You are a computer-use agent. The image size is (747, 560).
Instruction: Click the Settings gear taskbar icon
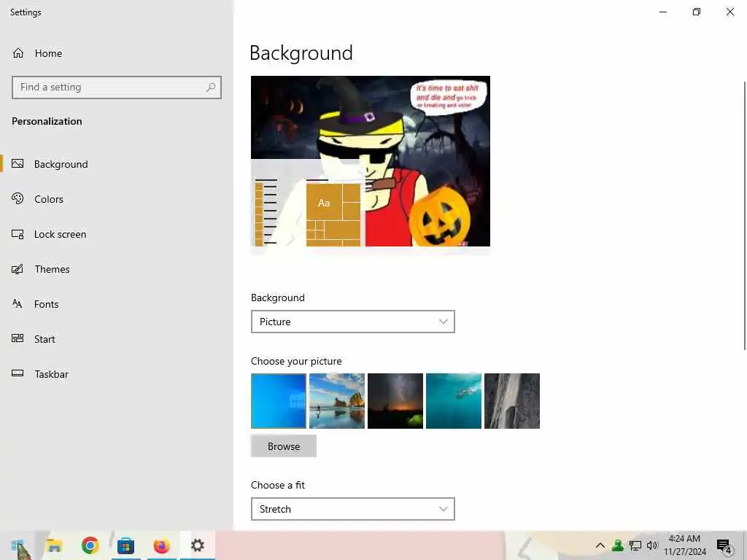click(197, 545)
